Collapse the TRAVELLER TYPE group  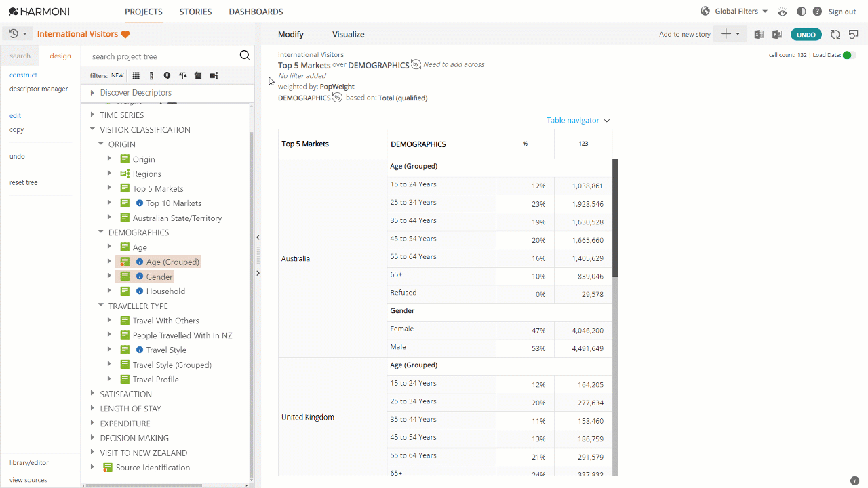click(x=101, y=306)
